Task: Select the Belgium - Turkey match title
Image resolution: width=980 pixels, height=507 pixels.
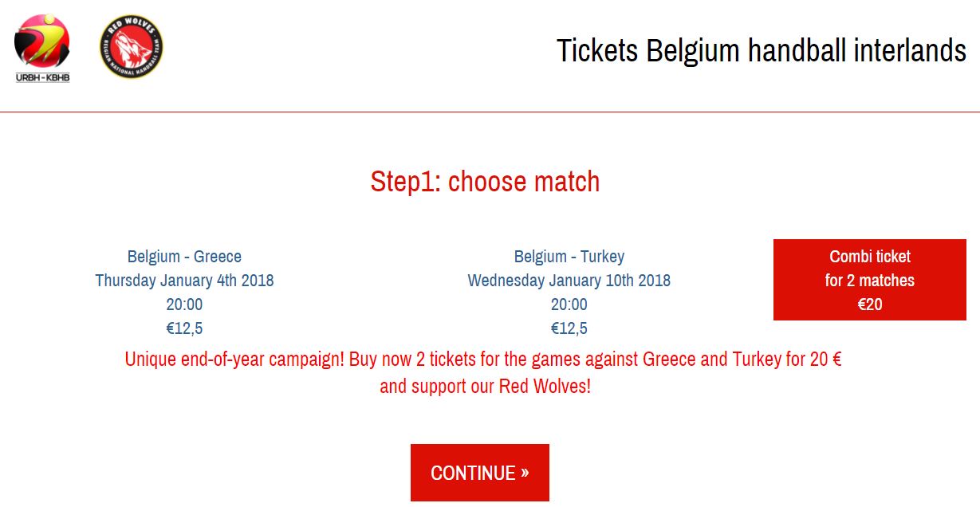Action: pos(569,257)
